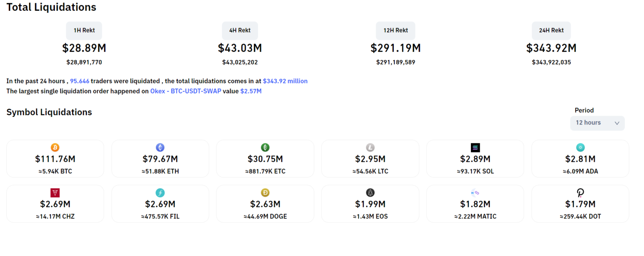Click the Bitcoin coin icon

click(x=55, y=147)
